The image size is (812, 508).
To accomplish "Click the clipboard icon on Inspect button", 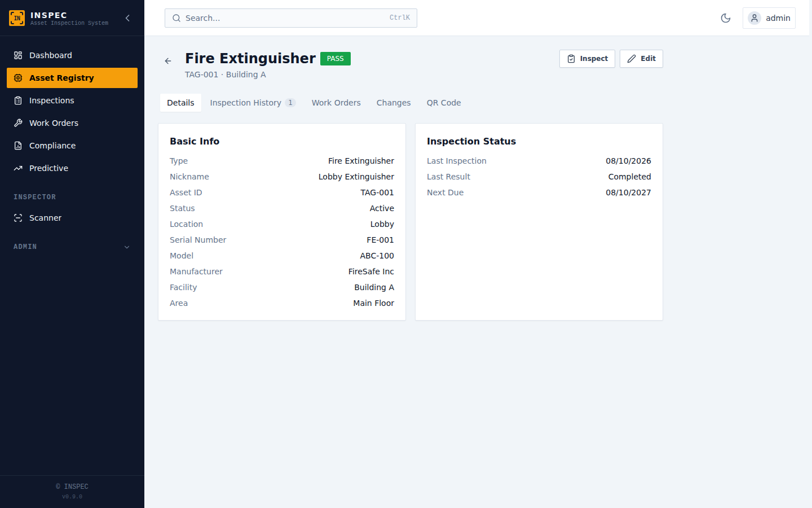I will (571, 59).
